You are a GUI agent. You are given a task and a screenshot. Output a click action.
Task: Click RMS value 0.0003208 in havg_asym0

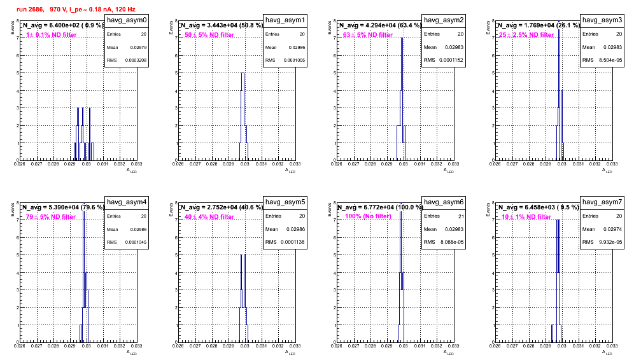(136, 60)
